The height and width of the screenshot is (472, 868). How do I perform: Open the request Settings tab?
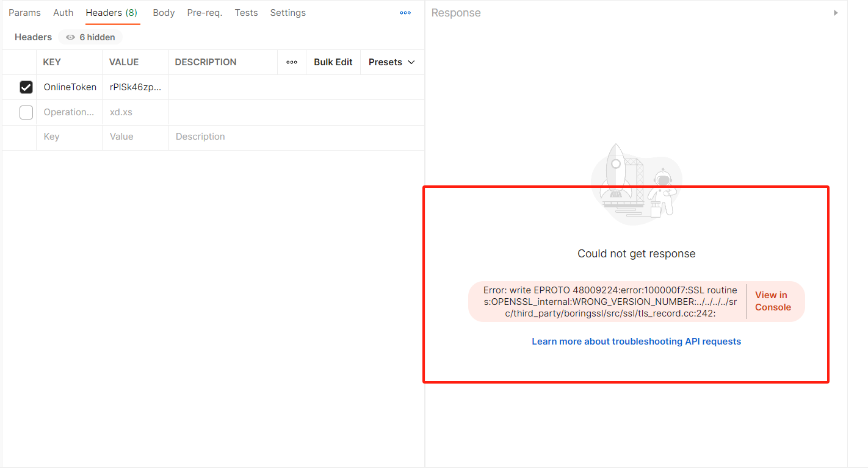coord(288,13)
